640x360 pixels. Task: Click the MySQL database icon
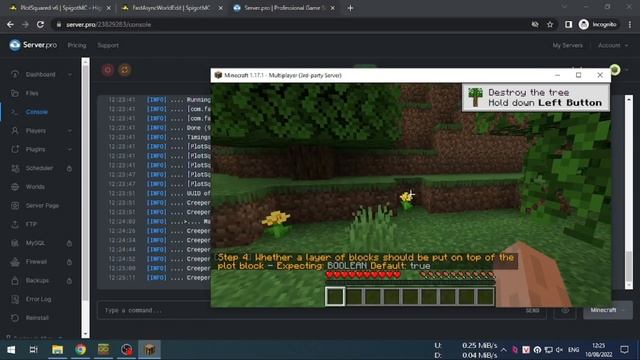point(15,243)
